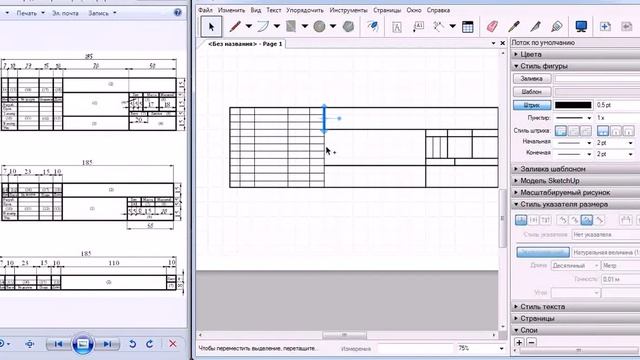Screen dimensions: 640x360
Task: Click the Table tool icon
Action: pos(468,27)
